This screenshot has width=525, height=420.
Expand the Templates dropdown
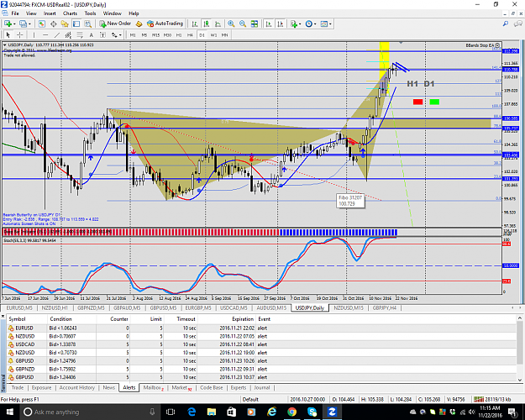[x=330, y=24]
